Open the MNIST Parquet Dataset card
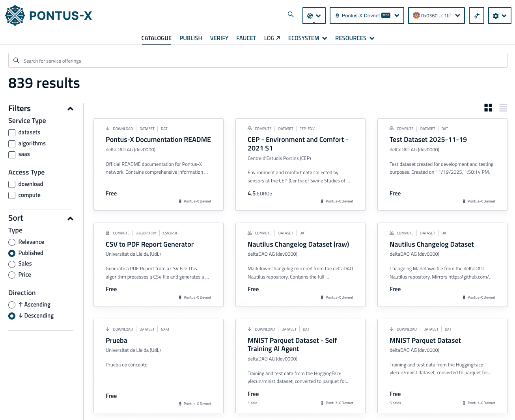The height and width of the screenshot is (420, 515). point(425,340)
